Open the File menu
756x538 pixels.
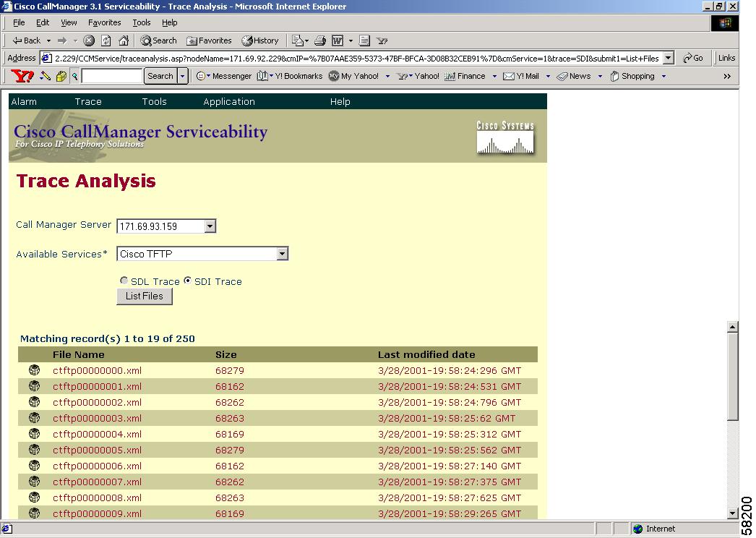point(19,22)
